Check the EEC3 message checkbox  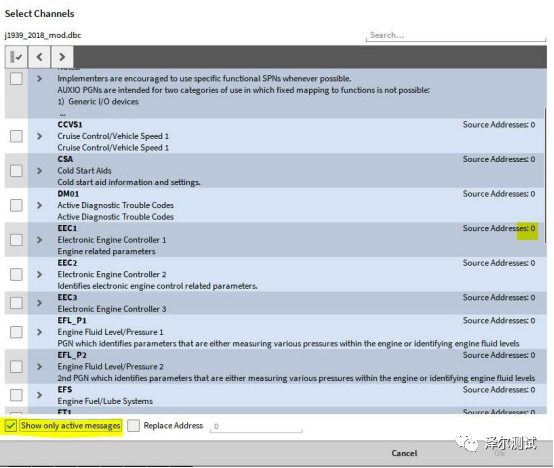pos(16,303)
